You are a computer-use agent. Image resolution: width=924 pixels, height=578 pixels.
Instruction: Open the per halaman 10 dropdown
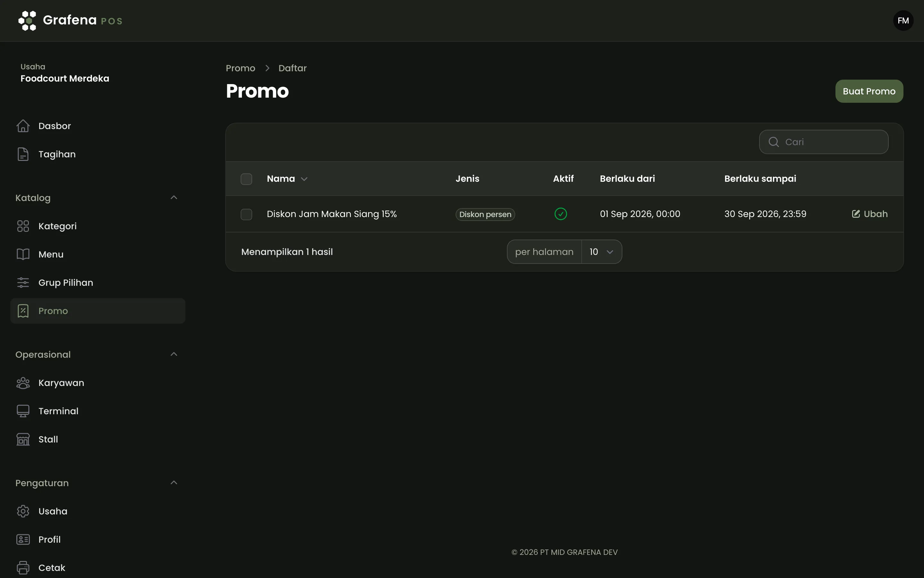click(x=601, y=252)
